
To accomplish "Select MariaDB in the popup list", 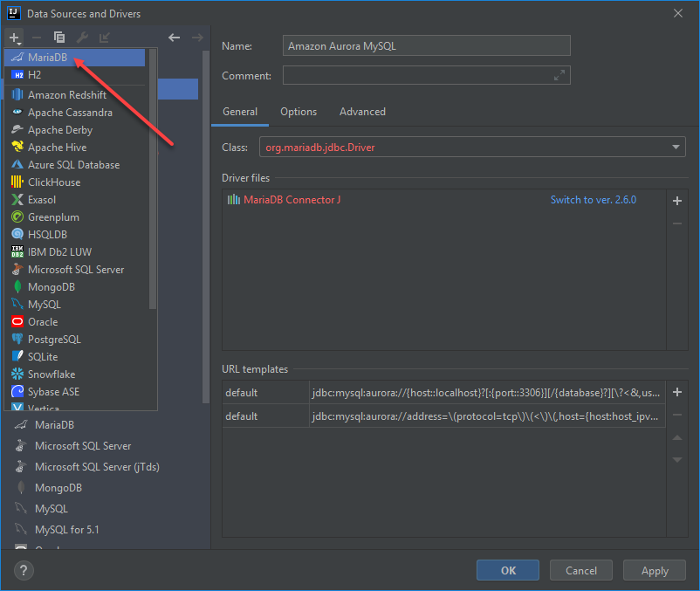I will [x=74, y=57].
